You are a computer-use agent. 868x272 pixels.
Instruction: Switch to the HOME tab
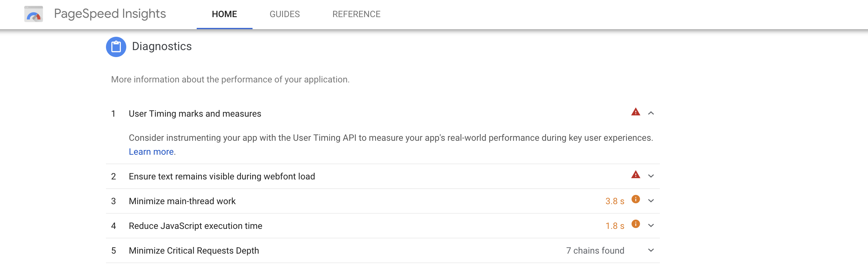224,15
